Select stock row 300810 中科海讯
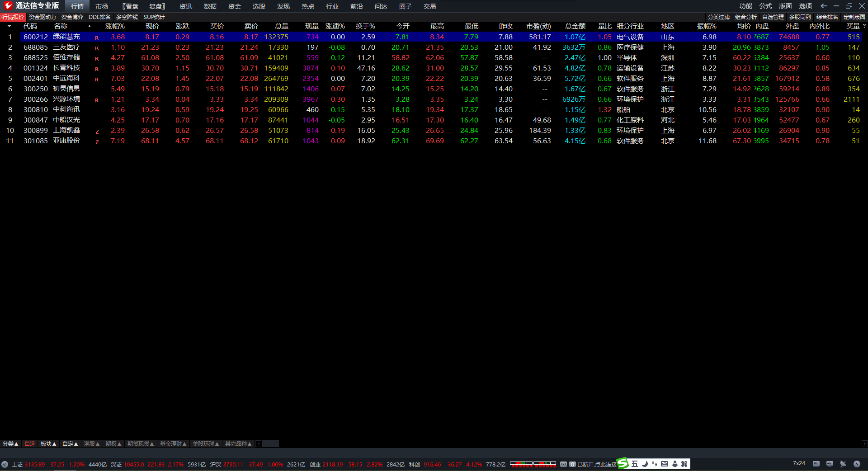Viewport: 868px width, 471px height. (x=430, y=110)
